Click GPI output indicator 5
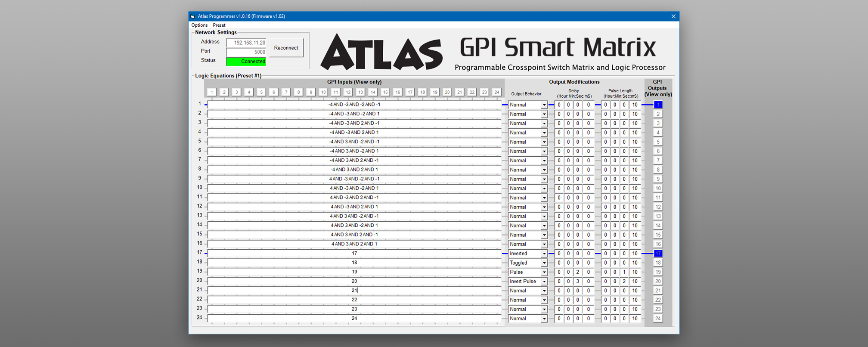The image size is (868, 347). click(658, 142)
